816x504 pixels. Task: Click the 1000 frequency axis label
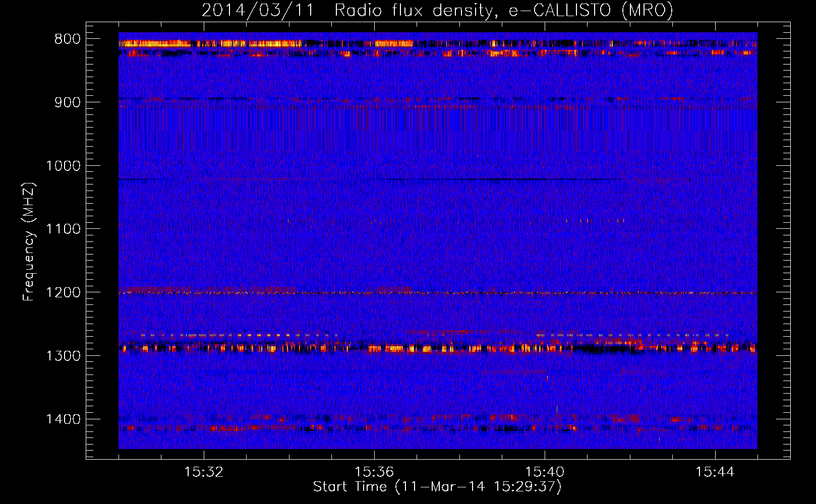click(x=63, y=166)
